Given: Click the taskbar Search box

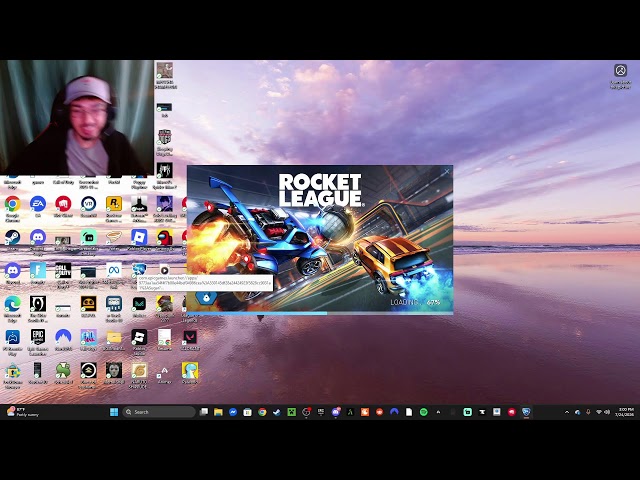Looking at the screenshot, I should tap(159, 412).
